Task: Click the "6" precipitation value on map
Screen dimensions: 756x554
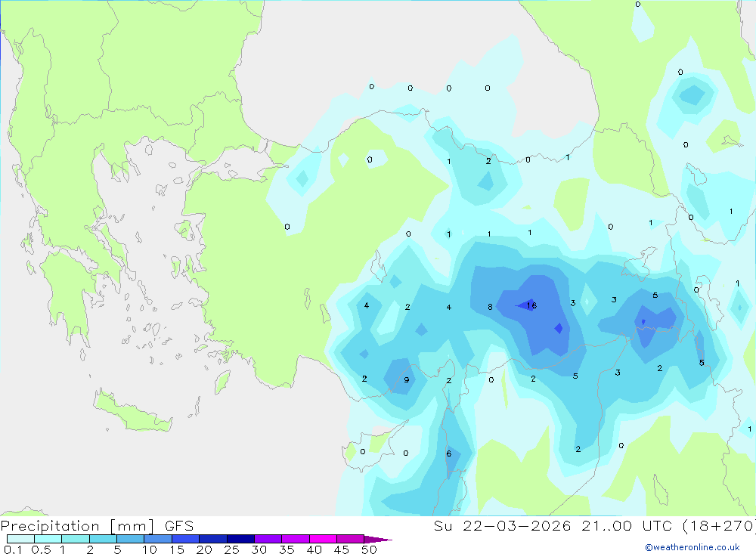Action: tap(449, 453)
